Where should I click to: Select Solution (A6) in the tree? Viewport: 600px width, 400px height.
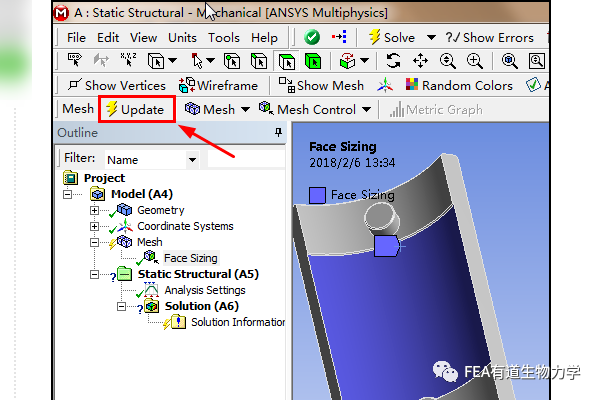pyautogui.click(x=202, y=306)
